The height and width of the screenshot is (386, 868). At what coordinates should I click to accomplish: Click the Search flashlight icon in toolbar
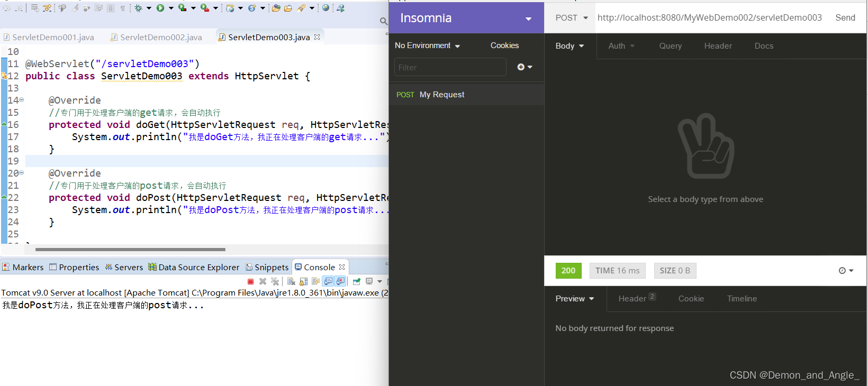coord(301,8)
